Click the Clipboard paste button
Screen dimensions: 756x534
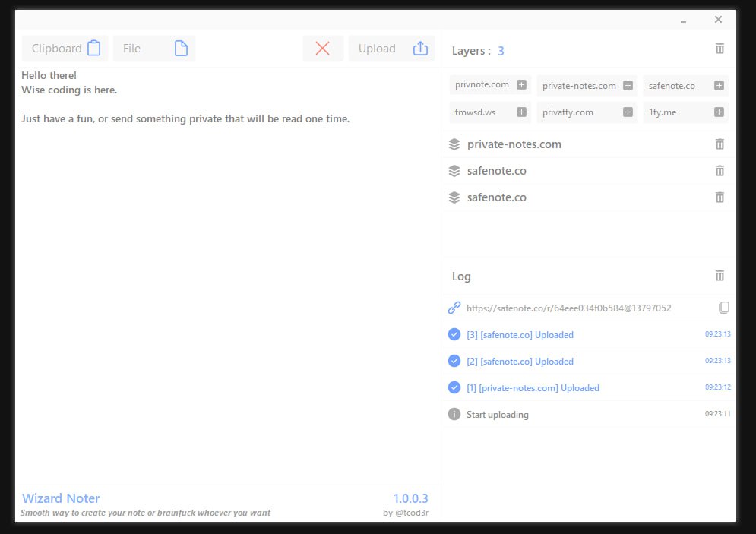[x=65, y=49]
